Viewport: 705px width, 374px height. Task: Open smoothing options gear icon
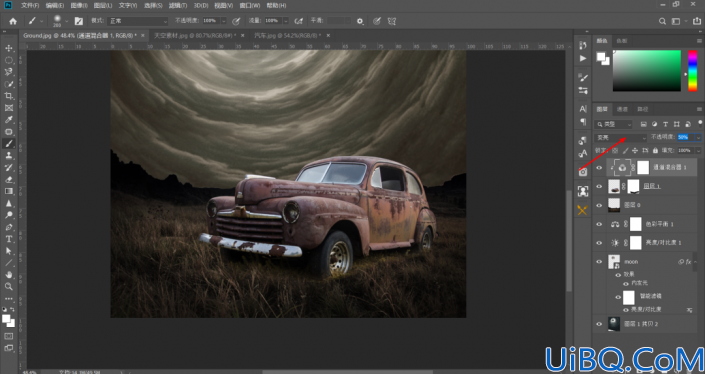[360, 21]
